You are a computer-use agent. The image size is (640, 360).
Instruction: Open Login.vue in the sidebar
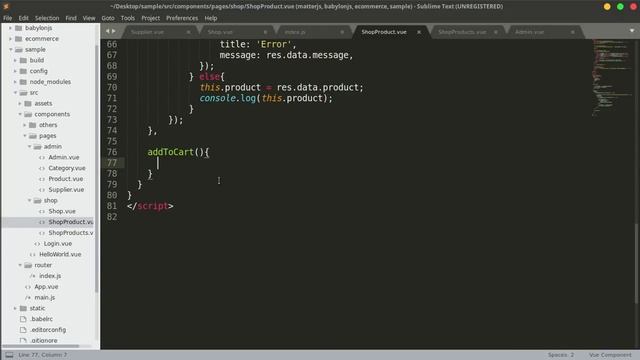(x=58, y=244)
